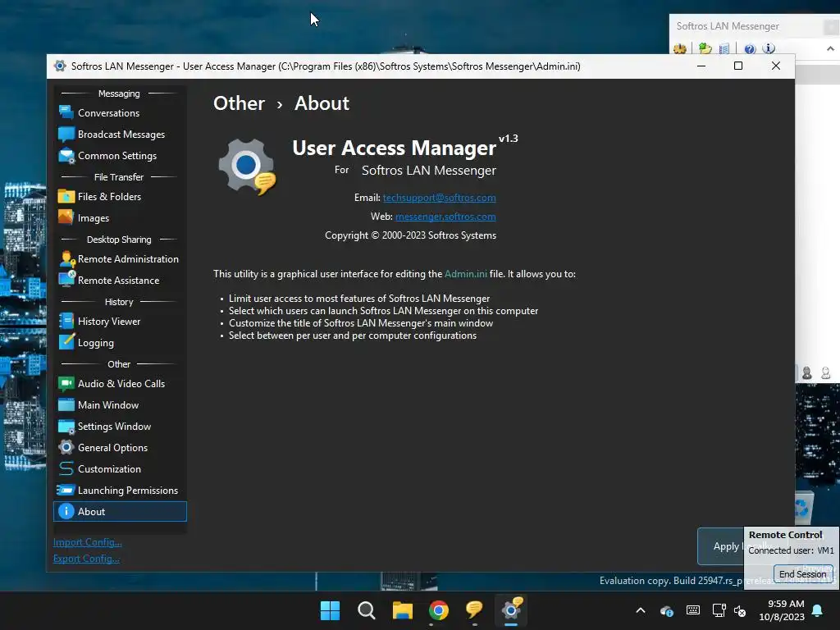
Task: Click the notebook icon in Softros Messenger toolbar
Action: (724, 48)
